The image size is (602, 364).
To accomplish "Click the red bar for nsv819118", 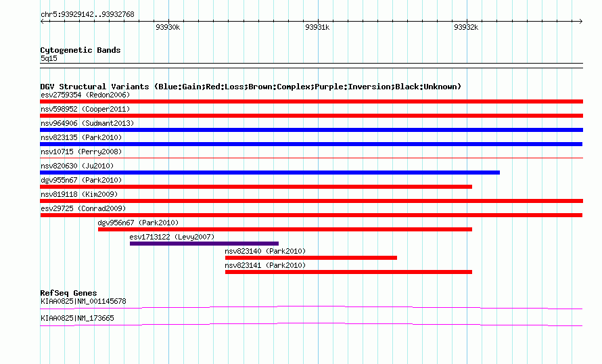I will pyautogui.click(x=311, y=201).
